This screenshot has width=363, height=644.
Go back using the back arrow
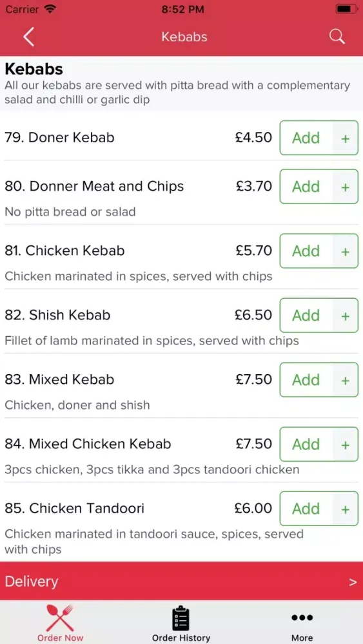(x=28, y=37)
